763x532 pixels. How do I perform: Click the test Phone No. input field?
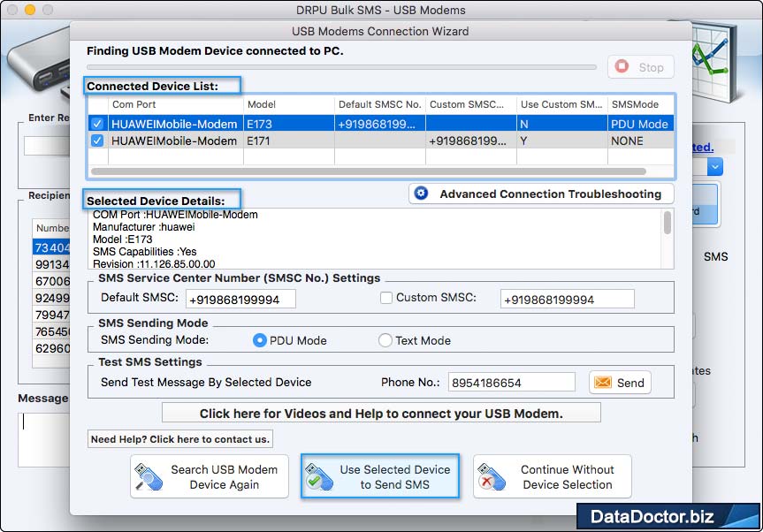point(511,383)
